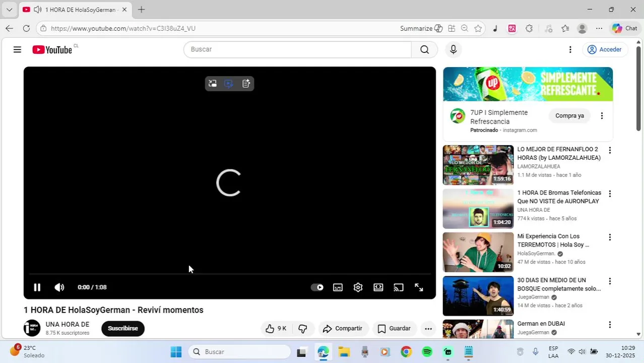The image size is (644, 363).
Task: Open Google Chrome from the taskbar
Action: [x=406, y=352]
